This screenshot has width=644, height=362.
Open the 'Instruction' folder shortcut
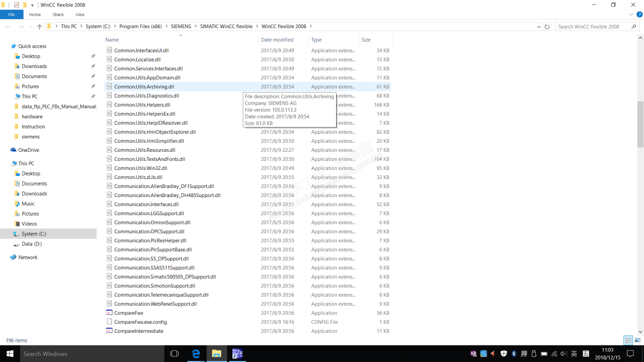(x=33, y=127)
